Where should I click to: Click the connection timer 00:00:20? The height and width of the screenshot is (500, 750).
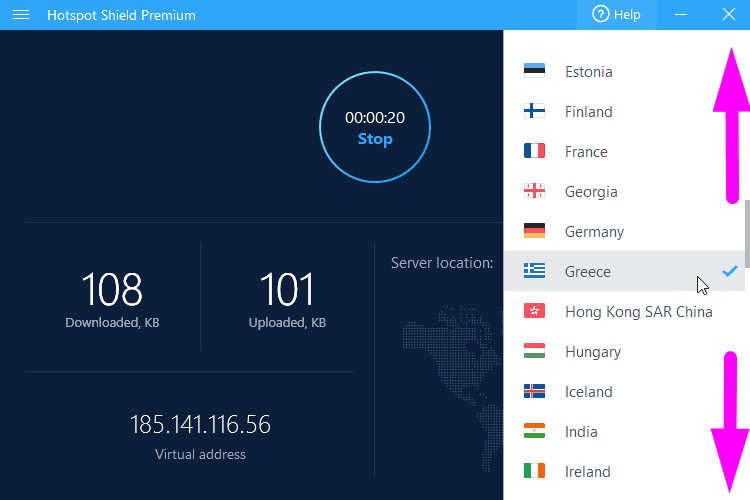pyautogui.click(x=375, y=117)
